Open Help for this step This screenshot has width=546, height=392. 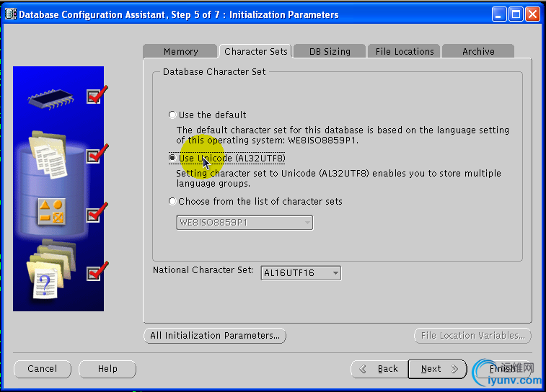(107, 369)
